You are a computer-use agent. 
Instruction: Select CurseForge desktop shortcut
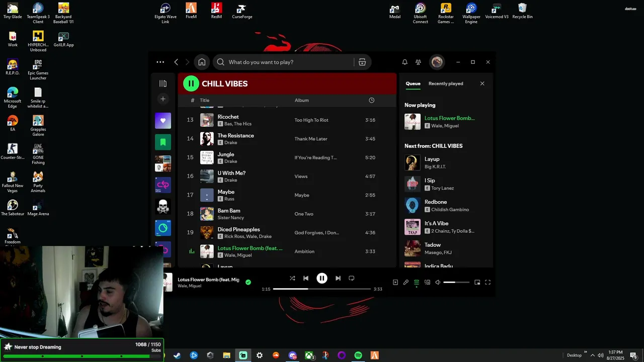point(242,11)
